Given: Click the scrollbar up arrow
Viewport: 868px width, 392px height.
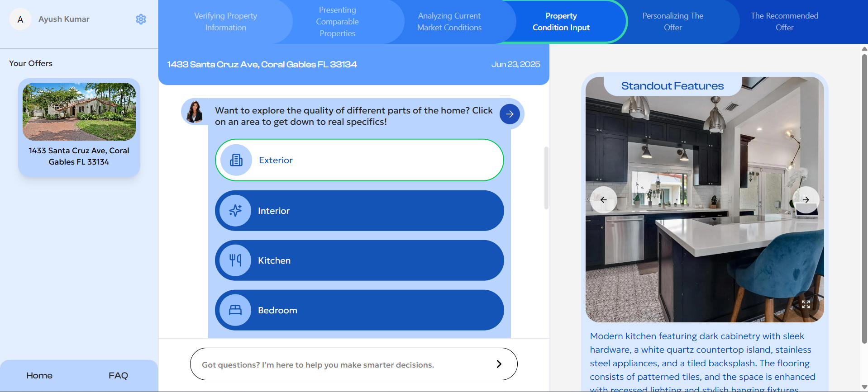Looking at the screenshot, I should (864, 48).
